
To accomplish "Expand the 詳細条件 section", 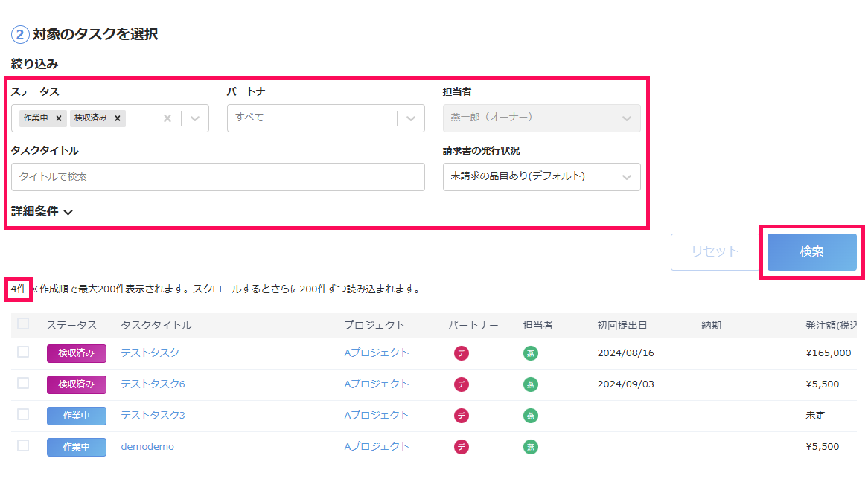I will [42, 212].
